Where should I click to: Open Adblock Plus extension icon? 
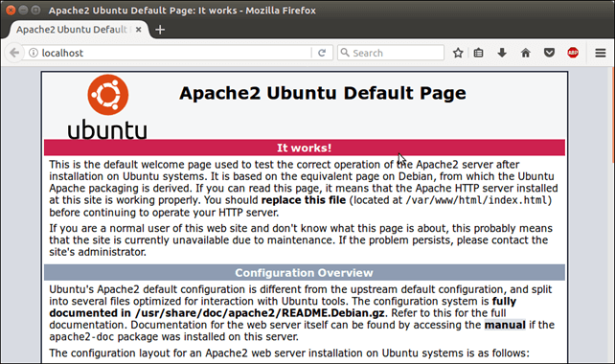pos(573,53)
